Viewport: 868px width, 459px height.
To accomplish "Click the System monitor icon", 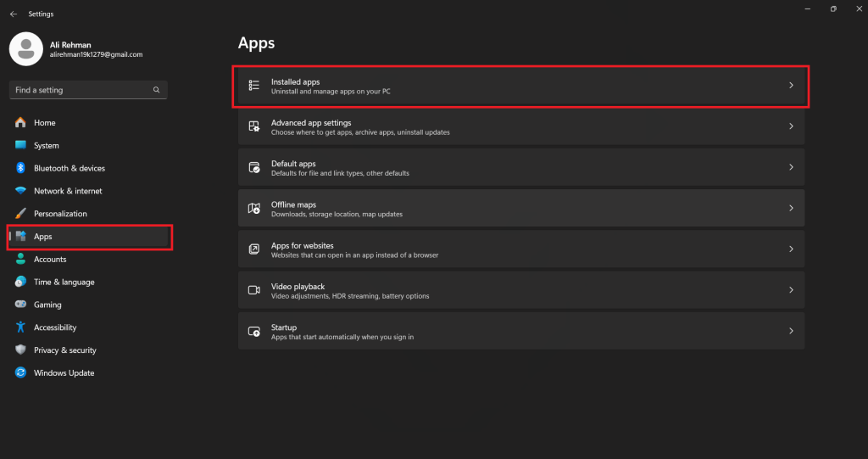I will tap(20, 145).
